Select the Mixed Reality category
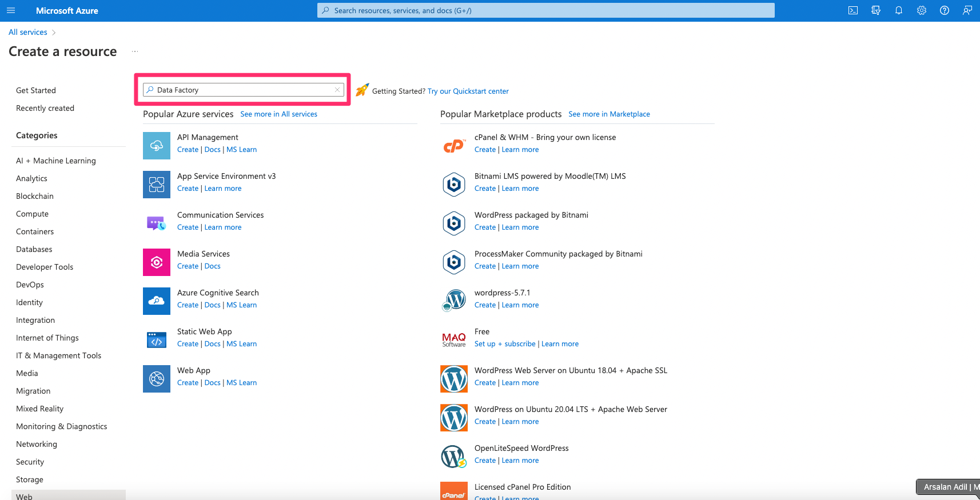The height and width of the screenshot is (500, 980). [40, 409]
